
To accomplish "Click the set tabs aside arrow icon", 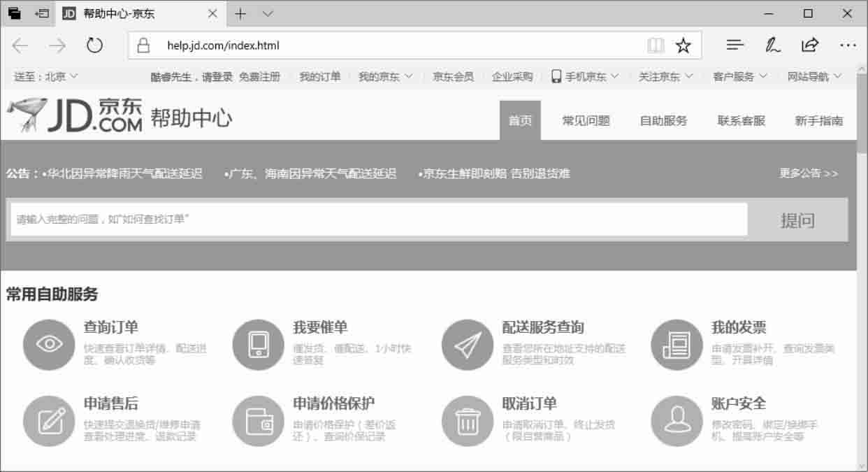I will tap(42, 13).
